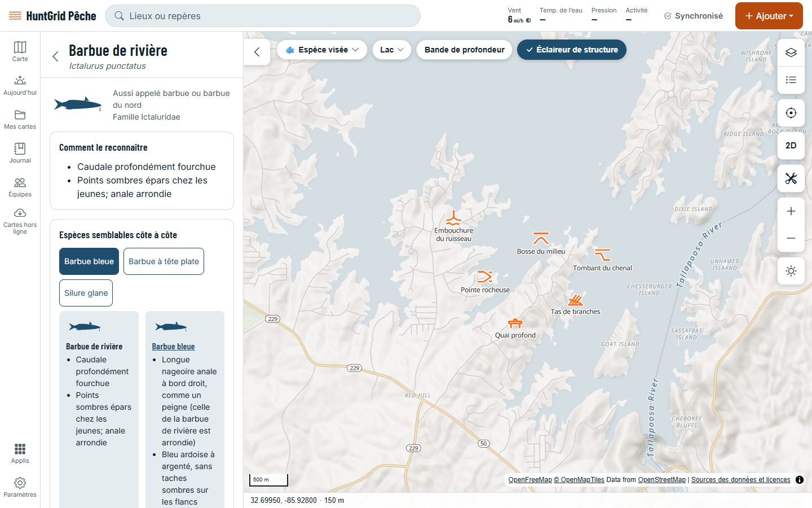Open the Équipes sidebar section
This screenshot has height=508, width=812.
point(20,186)
